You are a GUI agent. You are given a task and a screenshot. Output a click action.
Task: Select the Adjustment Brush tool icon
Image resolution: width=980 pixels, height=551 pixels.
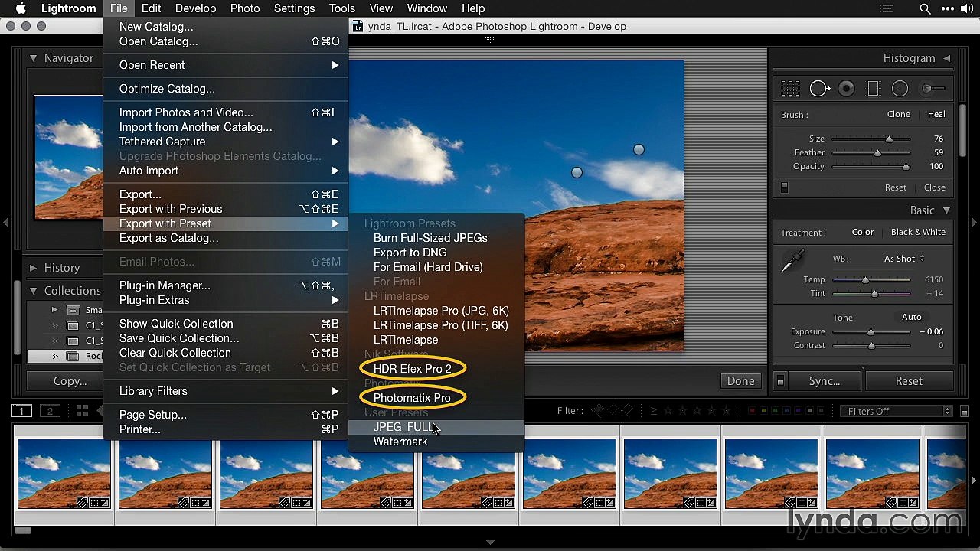coord(933,89)
